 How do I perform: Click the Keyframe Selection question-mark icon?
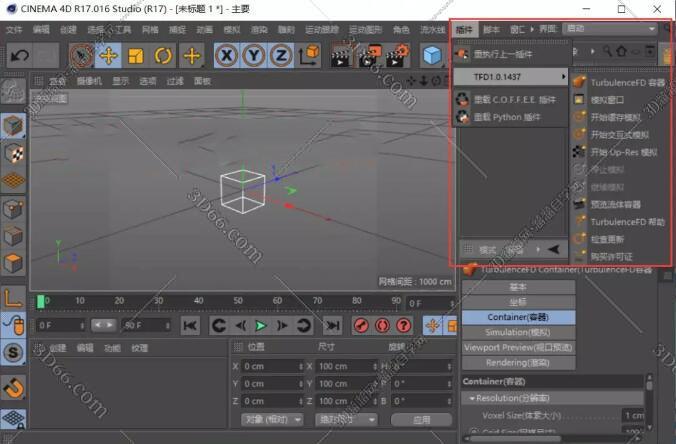click(404, 325)
